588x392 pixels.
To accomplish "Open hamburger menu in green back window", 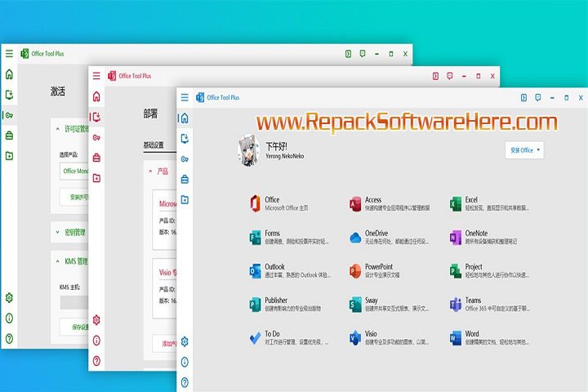I will tap(9, 54).
